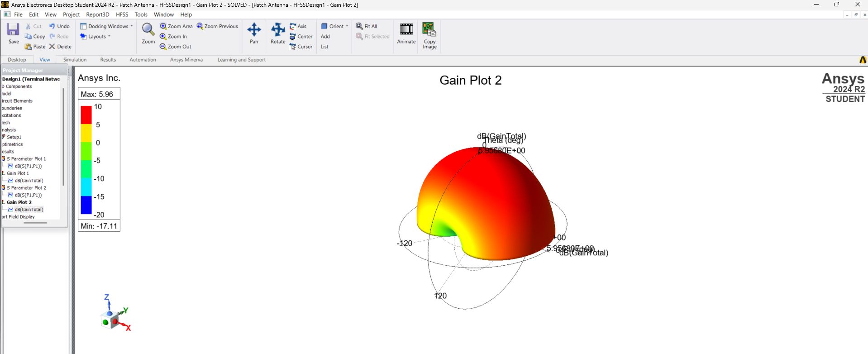Open the View menu
Image resolution: width=868 pixels, height=354 pixels.
click(51, 14)
